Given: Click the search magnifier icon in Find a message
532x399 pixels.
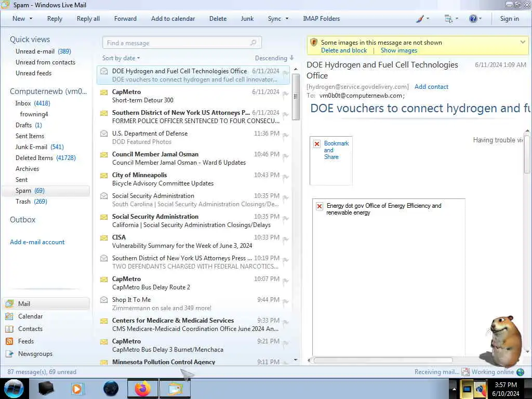Looking at the screenshot, I should pyautogui.click(x=253, y=43).
